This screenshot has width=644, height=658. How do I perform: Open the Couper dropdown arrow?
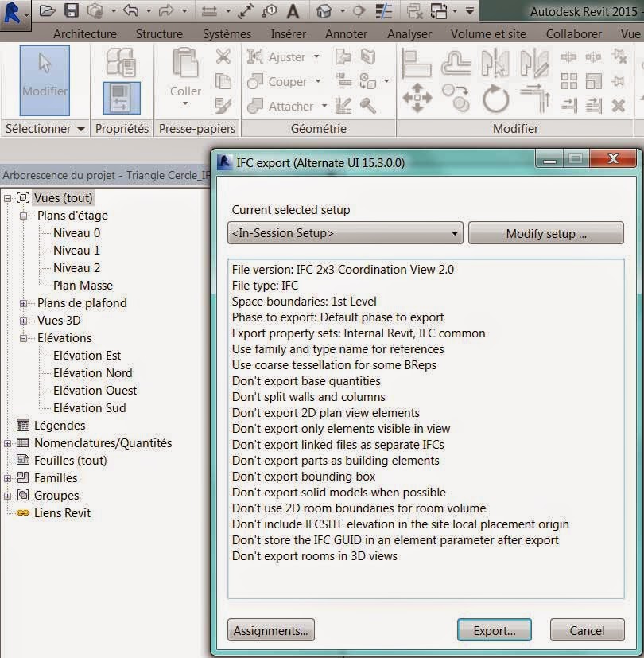tap(318, 81)
